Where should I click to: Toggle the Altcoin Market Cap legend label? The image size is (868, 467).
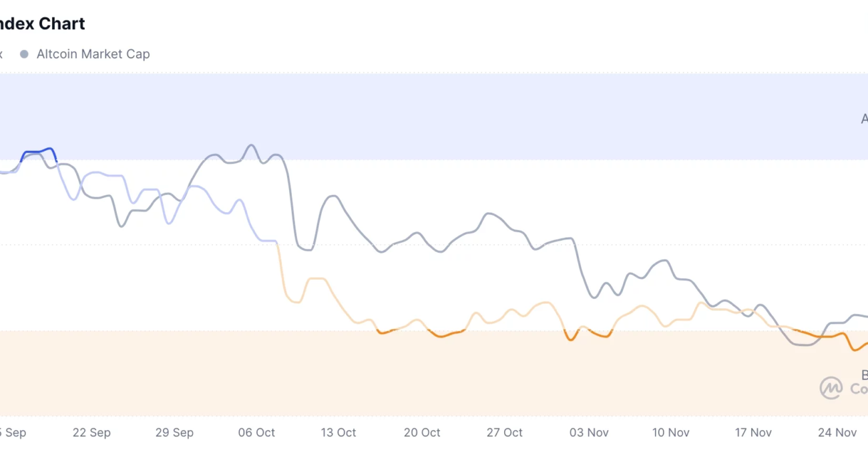coord(93,54)
